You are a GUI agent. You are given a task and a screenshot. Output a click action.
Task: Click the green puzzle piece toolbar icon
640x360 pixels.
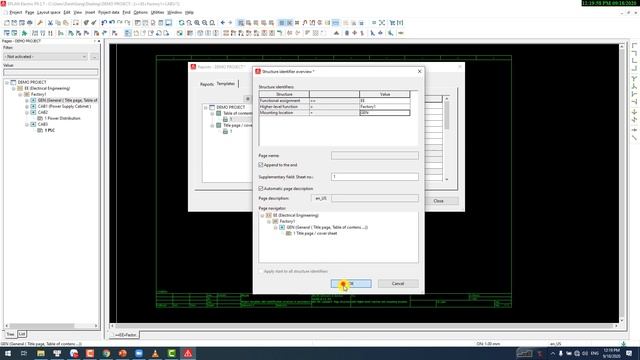point(24,33)
